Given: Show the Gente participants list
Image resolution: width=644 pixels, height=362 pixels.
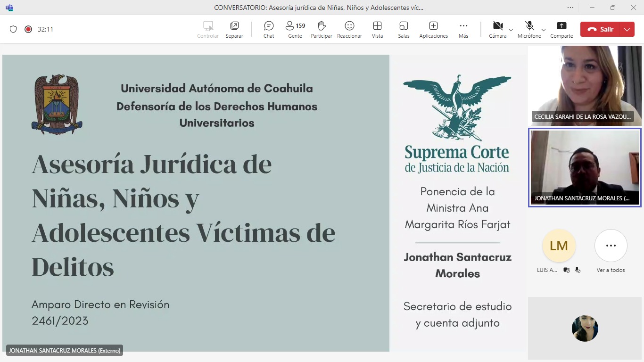Looking at the screenshot, I should [295, 29].
